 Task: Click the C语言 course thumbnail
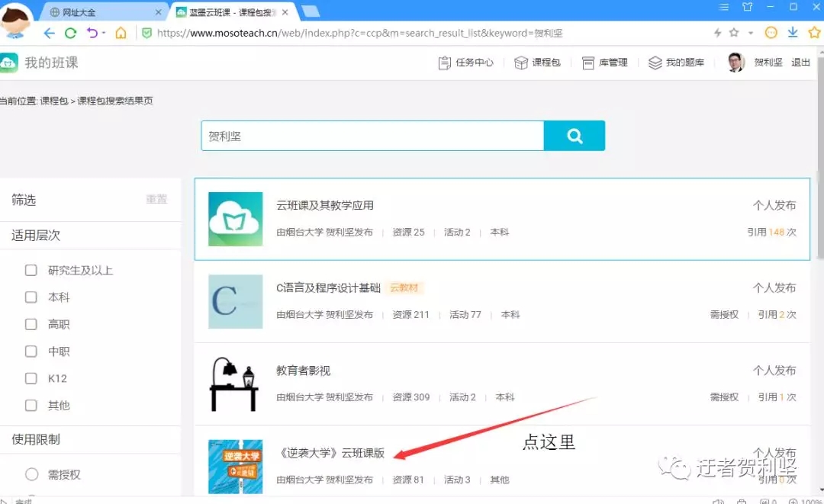click(236, 301)
